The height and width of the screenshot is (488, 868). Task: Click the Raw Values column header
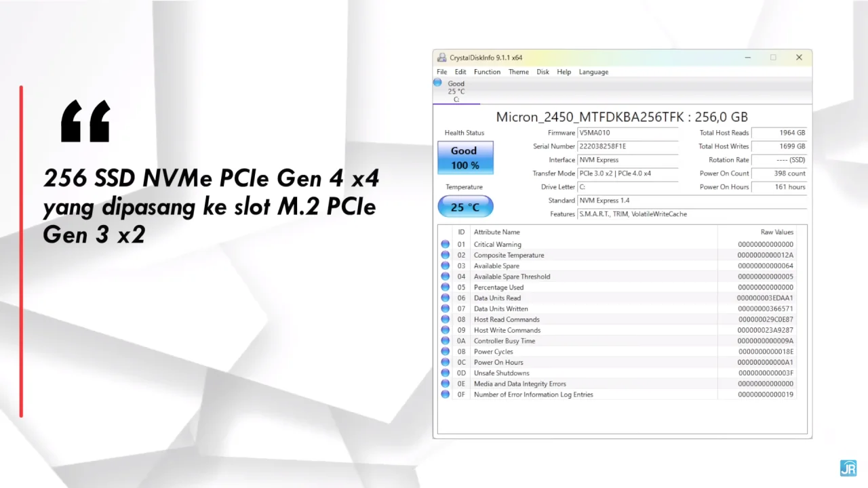pos(776,232)
